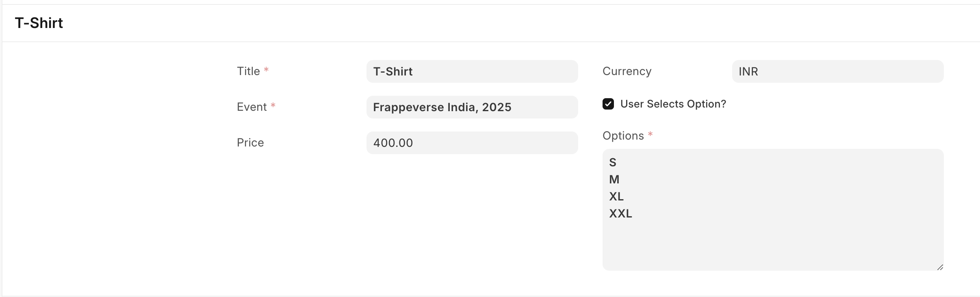
Task: Click the required asterisk beside Options
Action: 650,134
